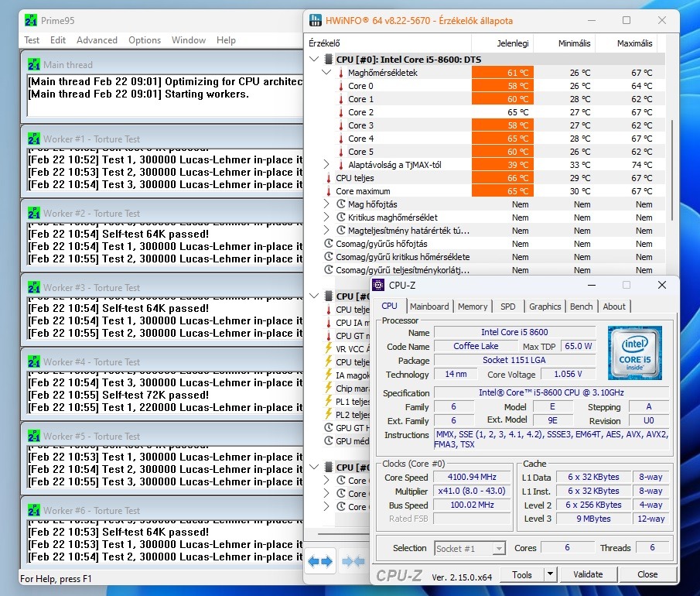Open the Tools dropdown arrow in CPU-Z
This screenshot has width=700, height=596.
[551, 574]
